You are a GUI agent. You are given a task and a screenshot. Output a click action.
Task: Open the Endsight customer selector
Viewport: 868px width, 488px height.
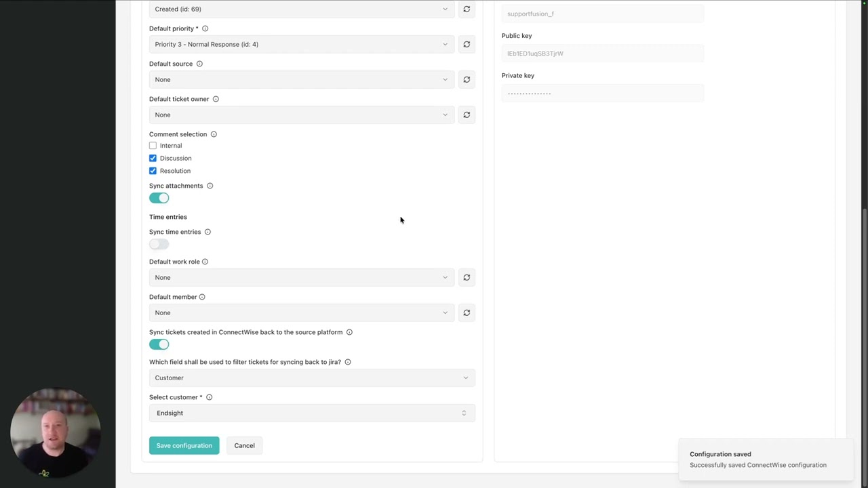(312, 413)
